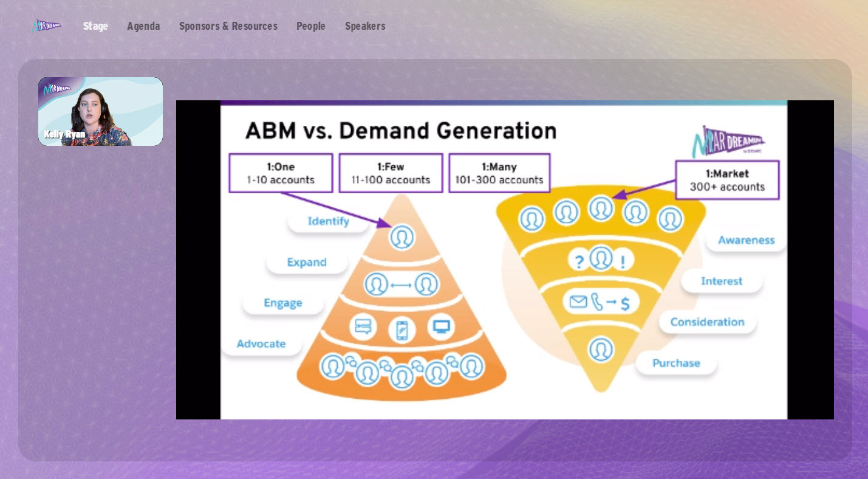This screenshot has width=868, height=479.
Task: Open the Stage tab
Action: [x=95, y=26]
